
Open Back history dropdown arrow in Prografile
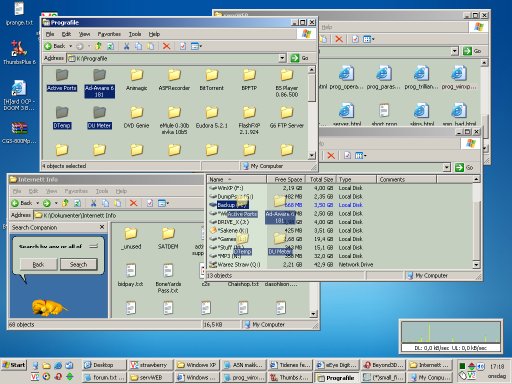[x=70, y=46]
